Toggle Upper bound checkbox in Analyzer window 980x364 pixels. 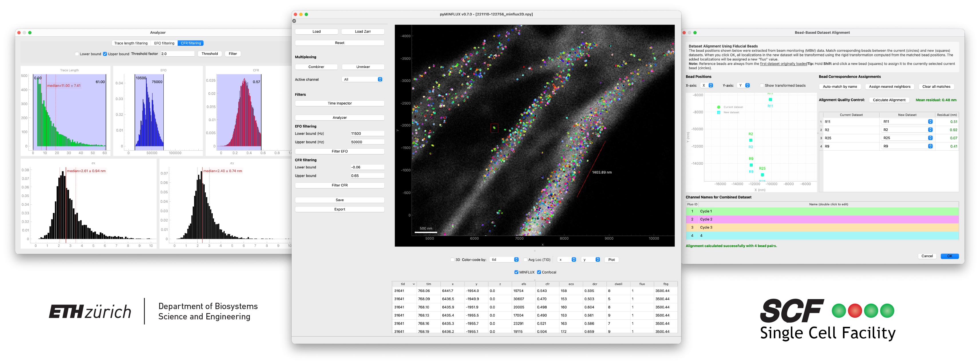tap(105, 54)
